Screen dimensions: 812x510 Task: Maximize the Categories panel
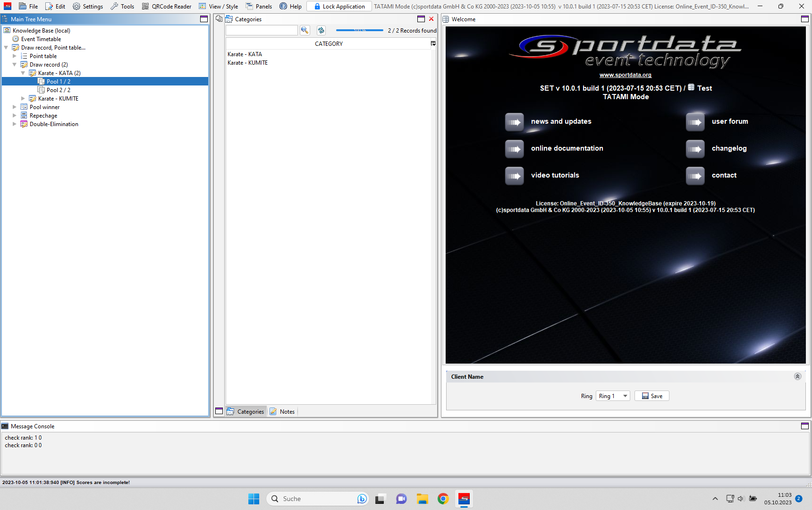(x=421, y=19)
